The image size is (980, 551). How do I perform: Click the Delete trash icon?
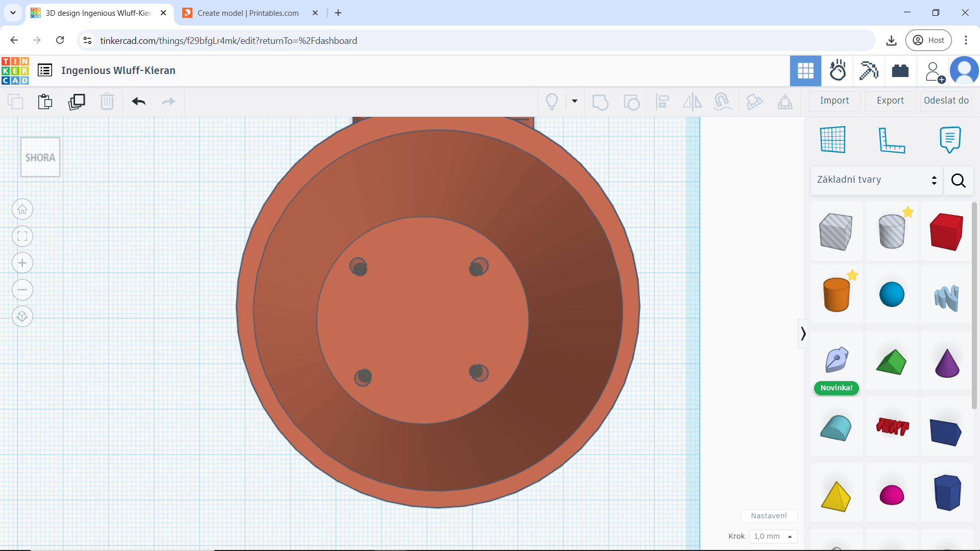pyautogui.click(x=107, y=102)
